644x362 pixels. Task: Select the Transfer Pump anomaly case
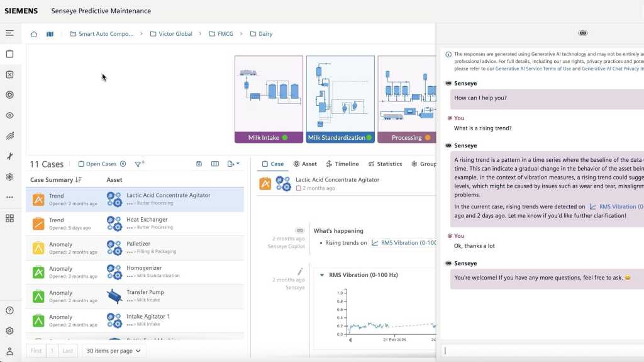135,297
